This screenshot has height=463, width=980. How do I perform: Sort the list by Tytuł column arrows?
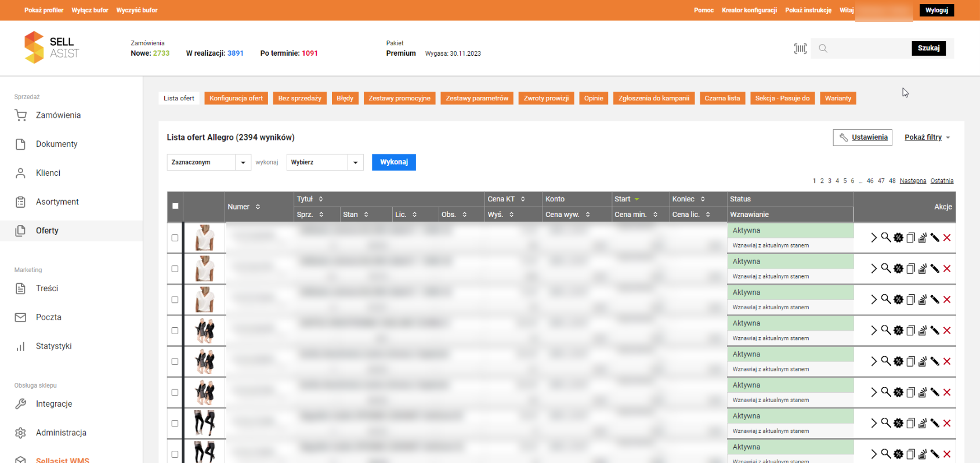coord(321,199)
